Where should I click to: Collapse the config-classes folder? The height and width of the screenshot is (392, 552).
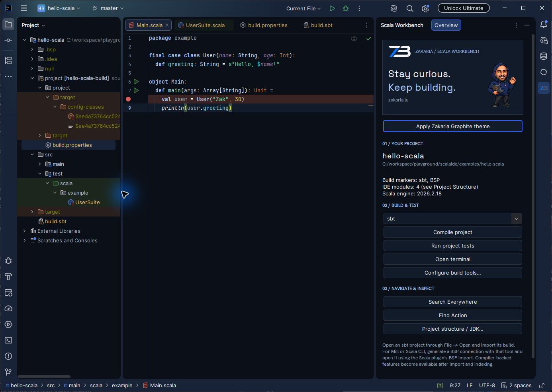55,107
